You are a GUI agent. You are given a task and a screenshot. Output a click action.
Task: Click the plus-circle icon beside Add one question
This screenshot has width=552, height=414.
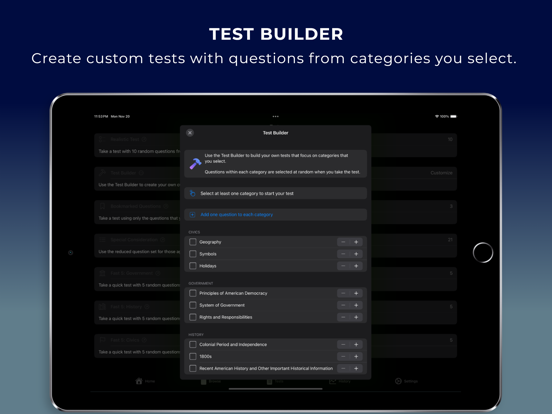click(x=192, y=214)
